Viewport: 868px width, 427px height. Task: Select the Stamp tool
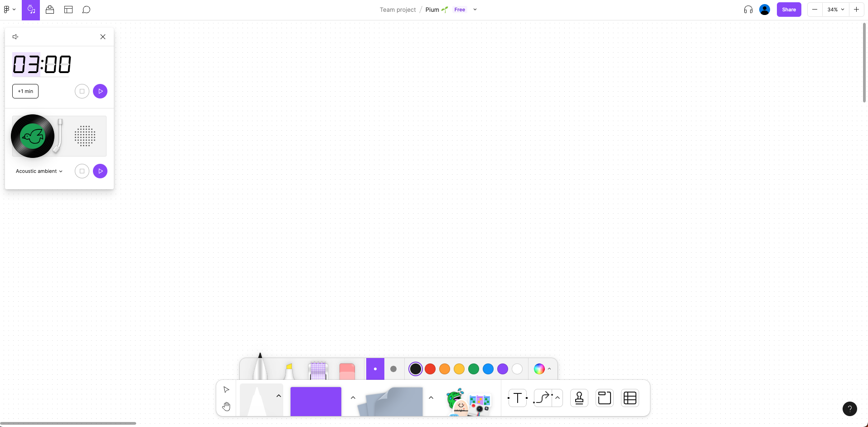tap(579, 398)
